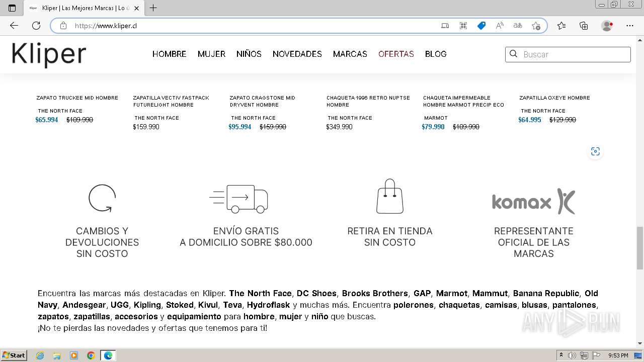Click the $79.990 sale price
Image resolution: width=644 pixels, height=362 pixels.
coord(433,127)
